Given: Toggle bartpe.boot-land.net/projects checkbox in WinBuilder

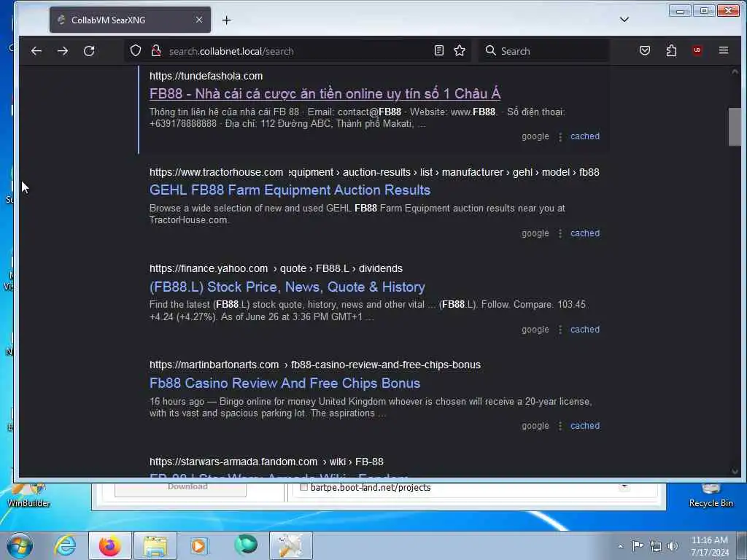Looking at the screenshot, I should pos(303,487).
